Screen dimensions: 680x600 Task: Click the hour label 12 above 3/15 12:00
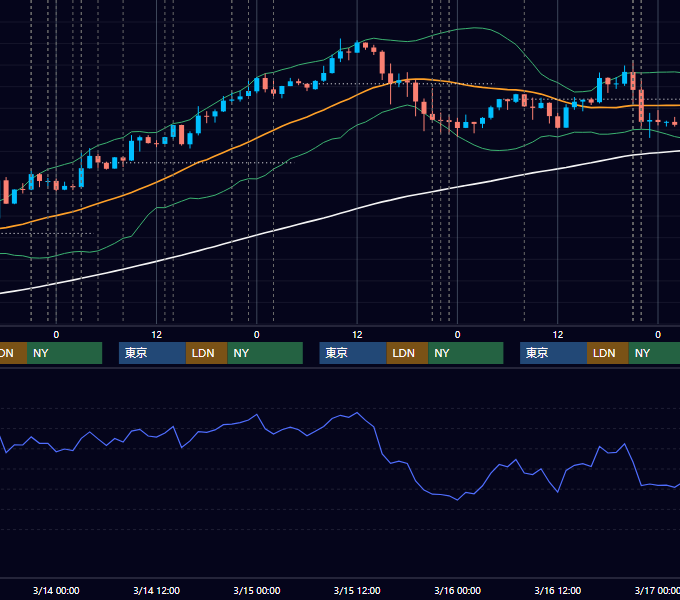coord(357,334)
